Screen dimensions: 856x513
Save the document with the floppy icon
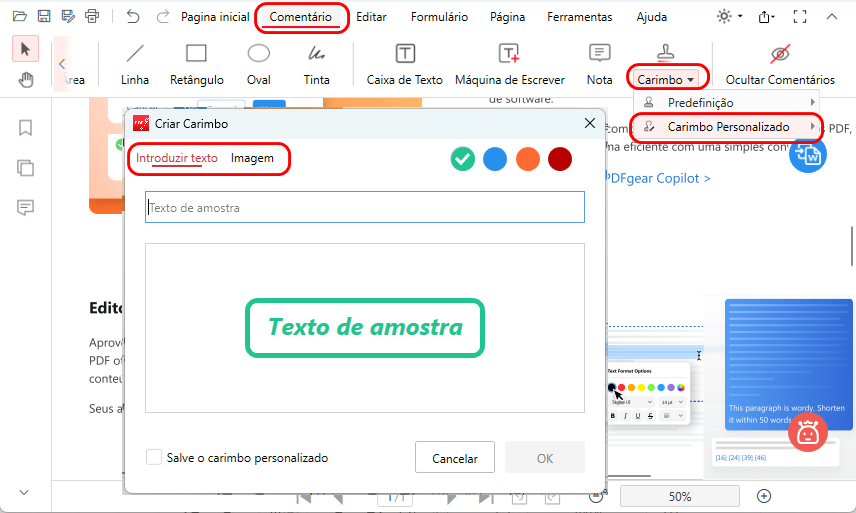click(44, 16)
